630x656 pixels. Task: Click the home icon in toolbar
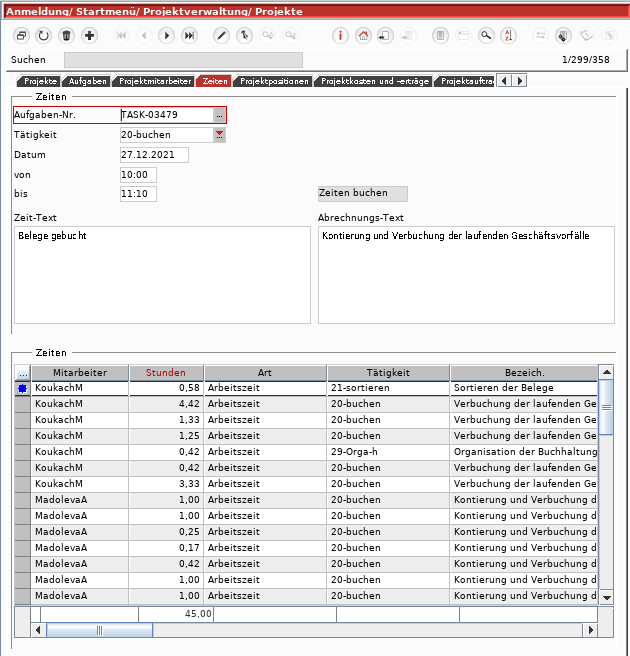tap(363, 35)
